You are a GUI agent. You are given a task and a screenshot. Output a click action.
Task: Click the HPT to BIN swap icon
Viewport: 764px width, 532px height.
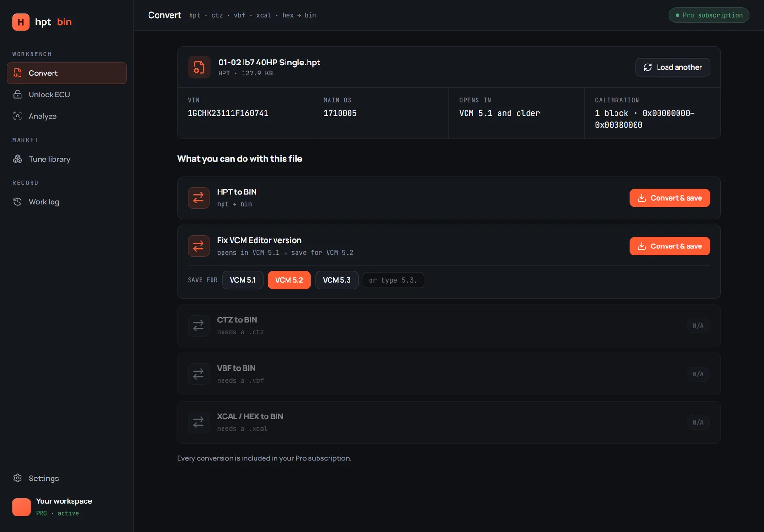199,198
